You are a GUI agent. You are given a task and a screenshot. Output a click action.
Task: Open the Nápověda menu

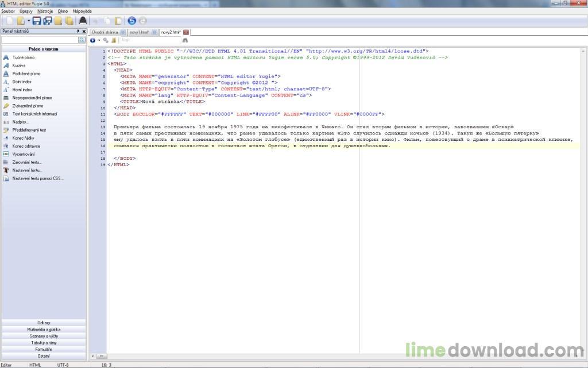(82, 11)
